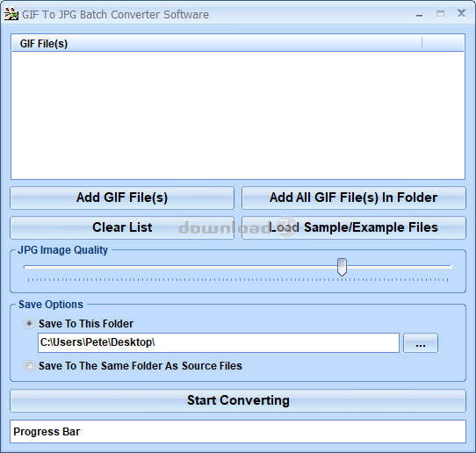476x453 pixels.
Task: Click the output folder path field
Action: pos(219,342)
